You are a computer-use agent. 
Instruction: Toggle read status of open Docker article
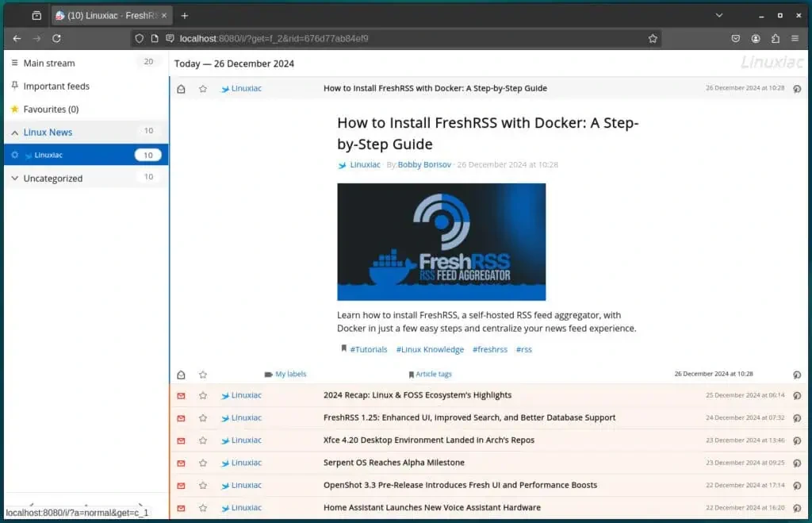coord(181,89)
